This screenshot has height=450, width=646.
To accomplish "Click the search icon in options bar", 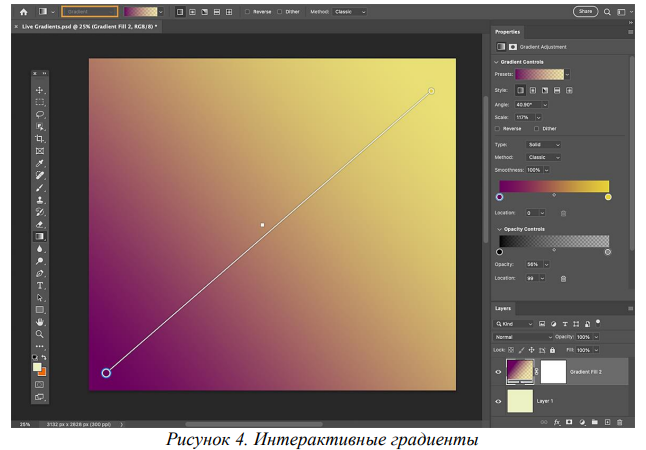I will click(x=607, y=12).
